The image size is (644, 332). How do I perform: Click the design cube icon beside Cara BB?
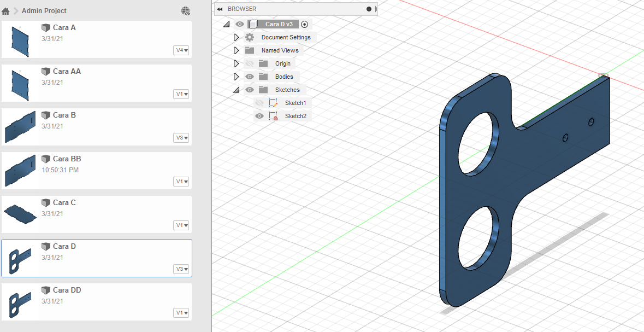coord(45,159)
